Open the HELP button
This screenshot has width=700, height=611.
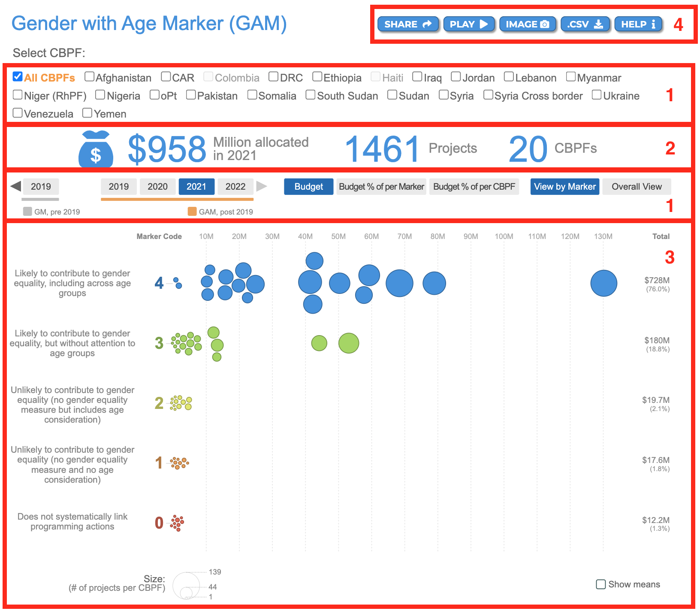638,24
